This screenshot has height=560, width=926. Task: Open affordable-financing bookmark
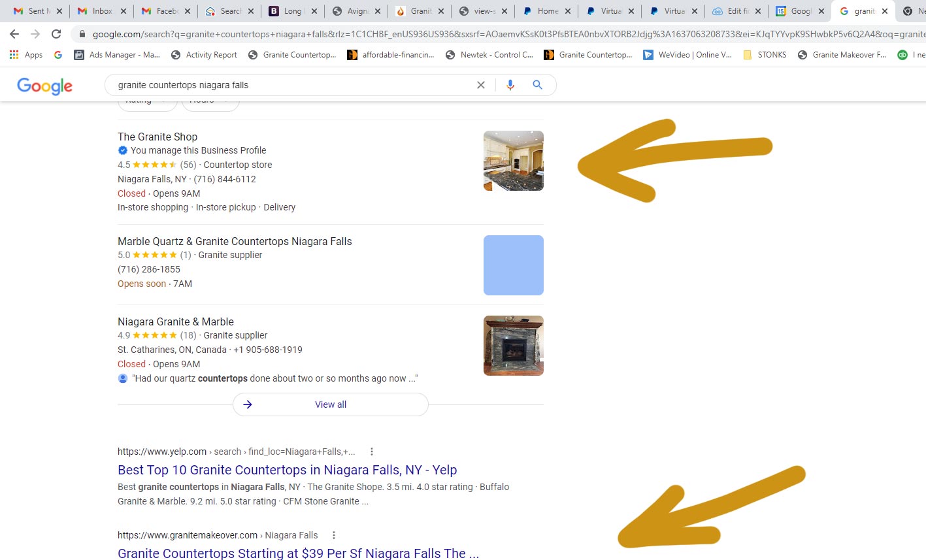391,55
